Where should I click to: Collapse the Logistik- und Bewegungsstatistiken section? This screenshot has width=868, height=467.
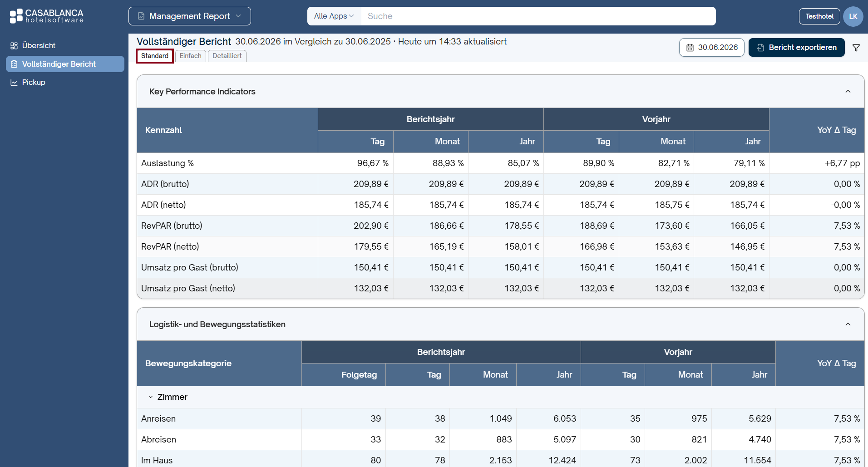[x=848, y=324]
